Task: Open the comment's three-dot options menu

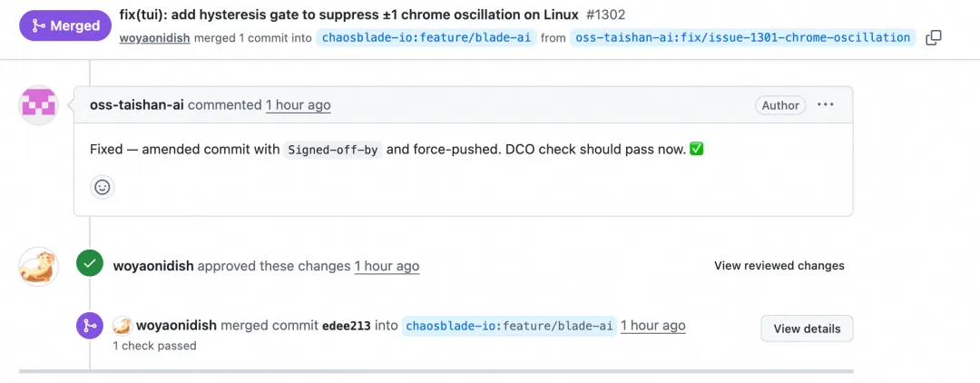Action: (826, 105)
